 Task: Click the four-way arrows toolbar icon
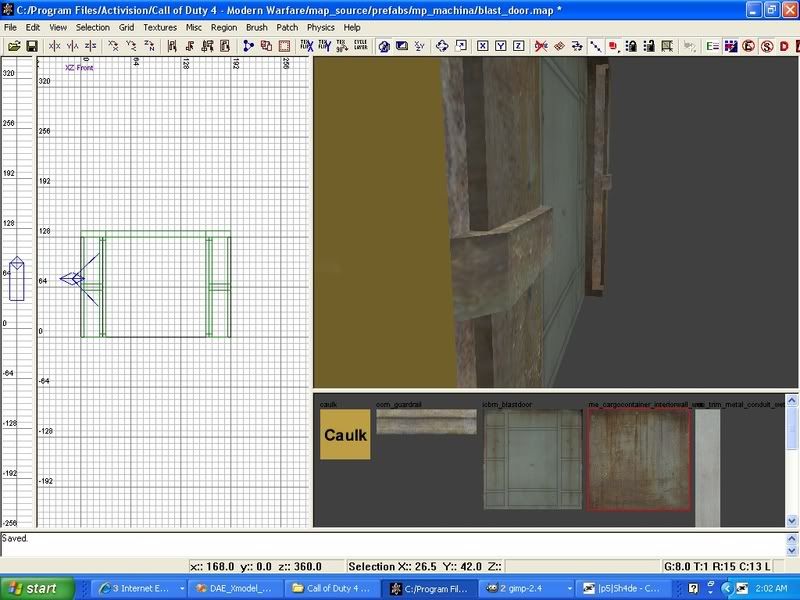coord(442,46)
